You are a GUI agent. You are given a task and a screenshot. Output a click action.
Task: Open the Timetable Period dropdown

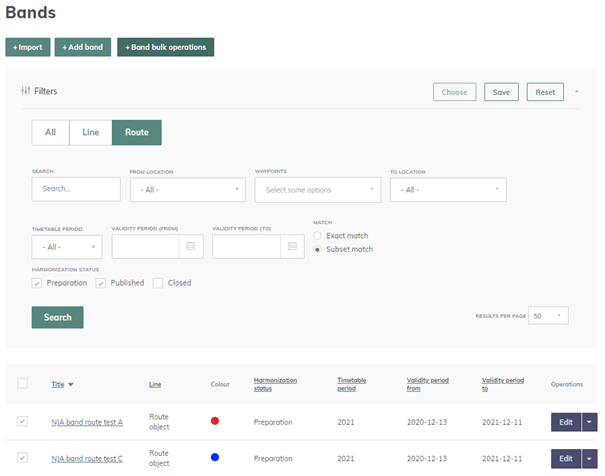pyautogui.click(x=66, y=246)
